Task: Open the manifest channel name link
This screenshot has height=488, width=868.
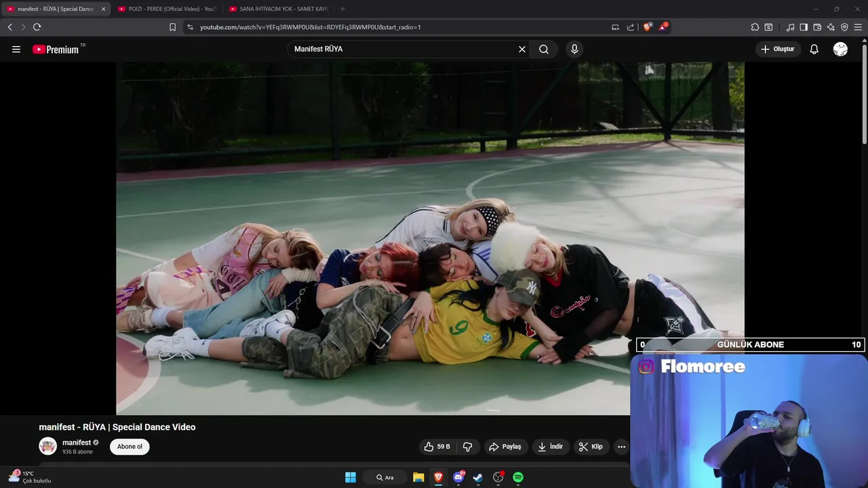Action: coord(77,443)
